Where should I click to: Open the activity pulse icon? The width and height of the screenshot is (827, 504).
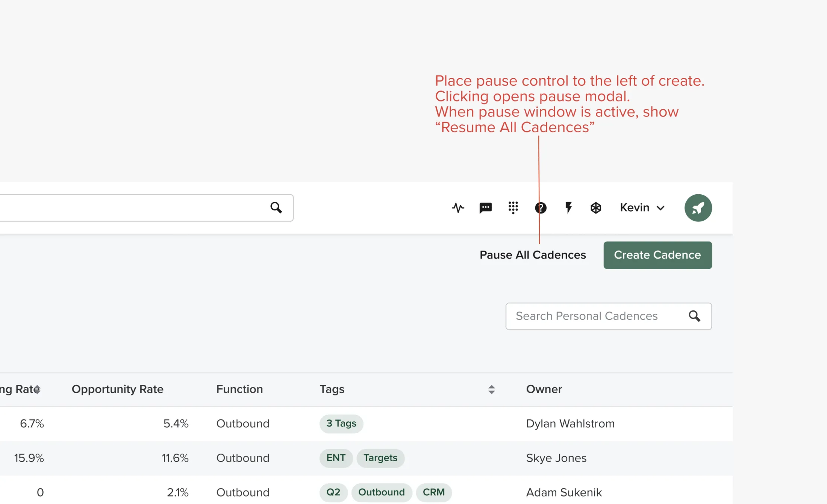[458, 208]
